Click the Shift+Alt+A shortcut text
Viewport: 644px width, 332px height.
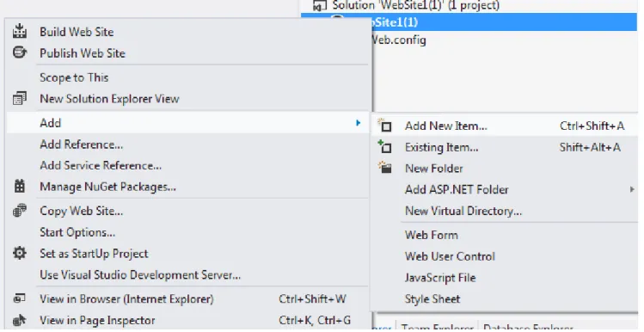tap(590, 147)
